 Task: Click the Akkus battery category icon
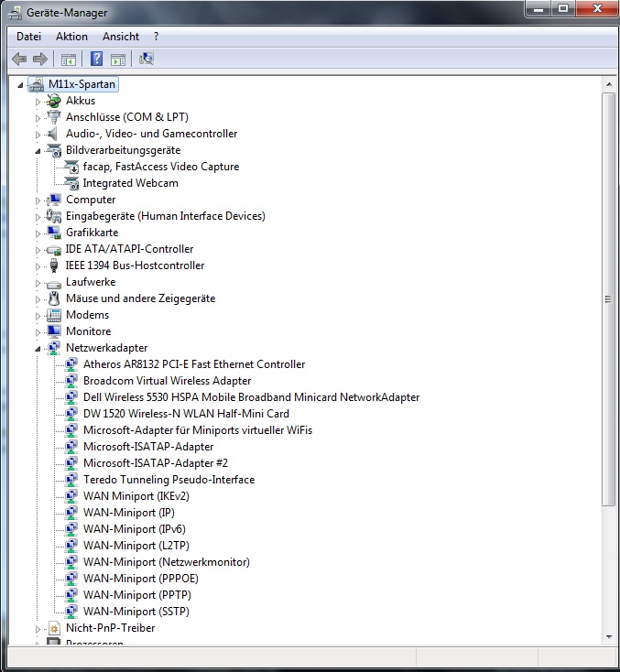pyautogui.click(x=54, y=101)
